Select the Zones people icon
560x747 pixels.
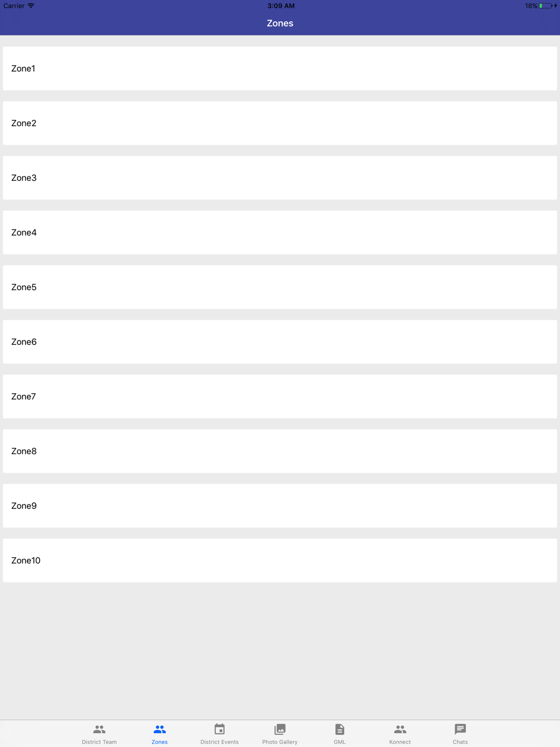tap(160, 729)
